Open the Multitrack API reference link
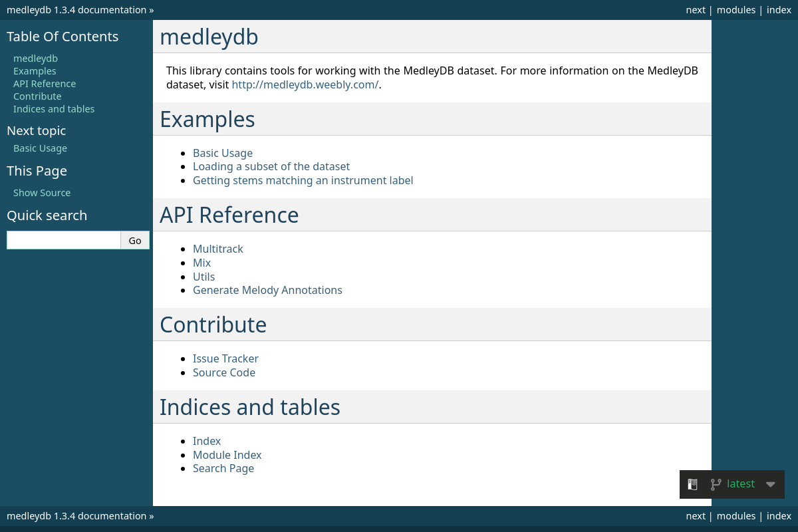Screen dimensions: 798x532 (x=218, y=249)
